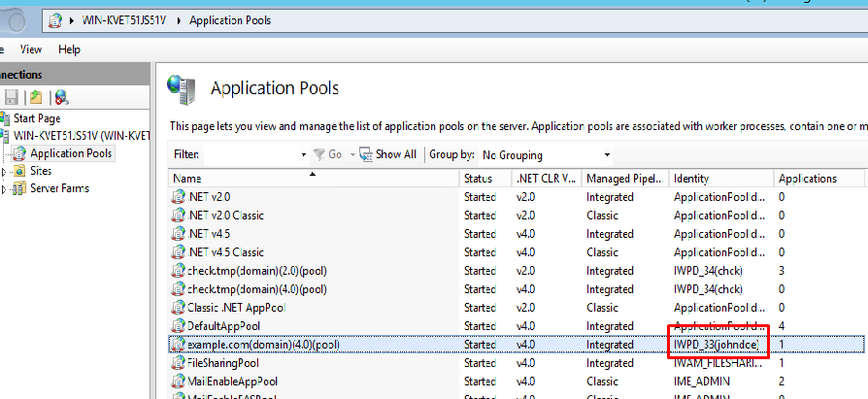Screen dimensions: 868x399
Task: Click the DefaultAppPool row icon
Action: tap(178, 326)
